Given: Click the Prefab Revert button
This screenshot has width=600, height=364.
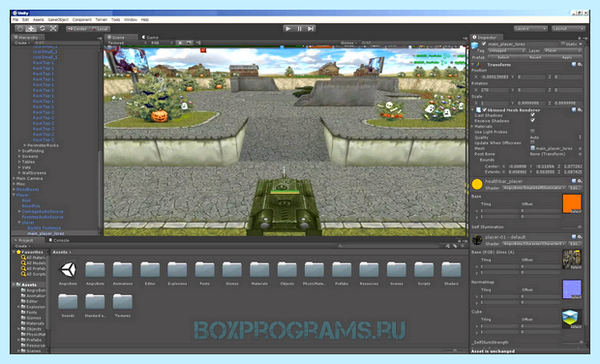Looking at the screenshot, I should [535, 57].
